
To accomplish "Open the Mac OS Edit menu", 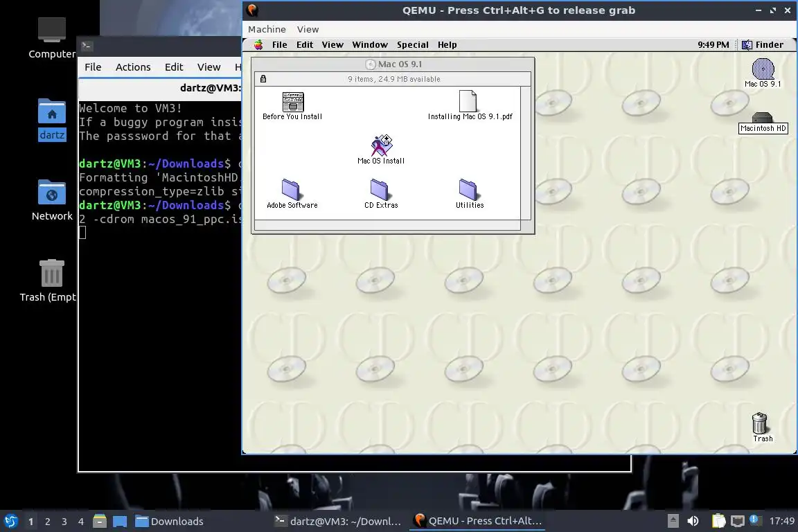I will pyautogui.click(x=305, y=45).
